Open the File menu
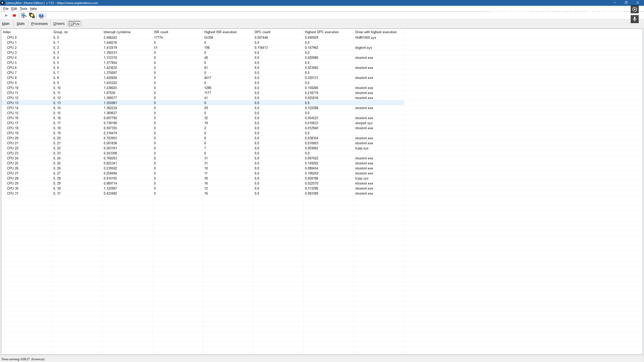 [6, 9]
